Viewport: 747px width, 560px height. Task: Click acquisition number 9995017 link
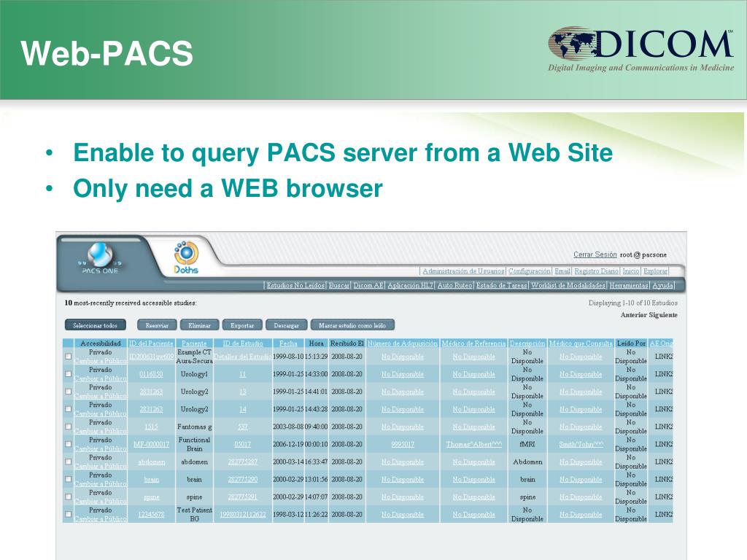coord(403,444)
